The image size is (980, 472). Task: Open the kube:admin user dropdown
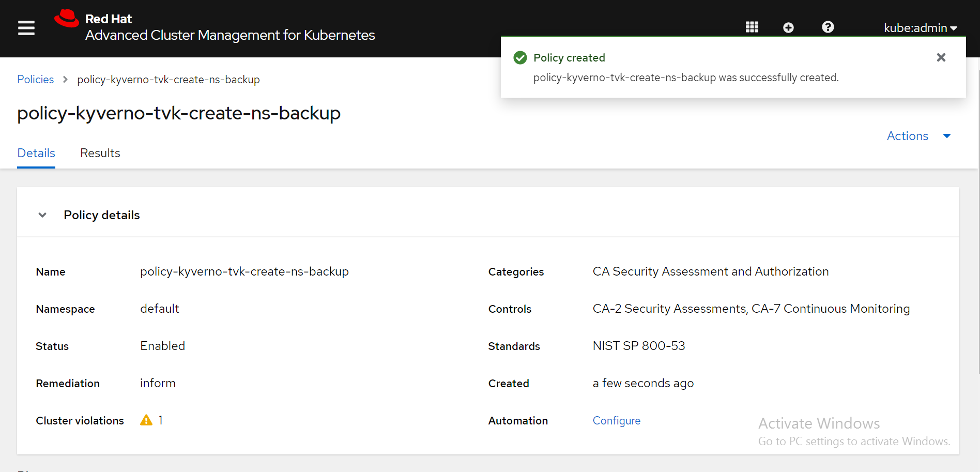click(920, 28)
